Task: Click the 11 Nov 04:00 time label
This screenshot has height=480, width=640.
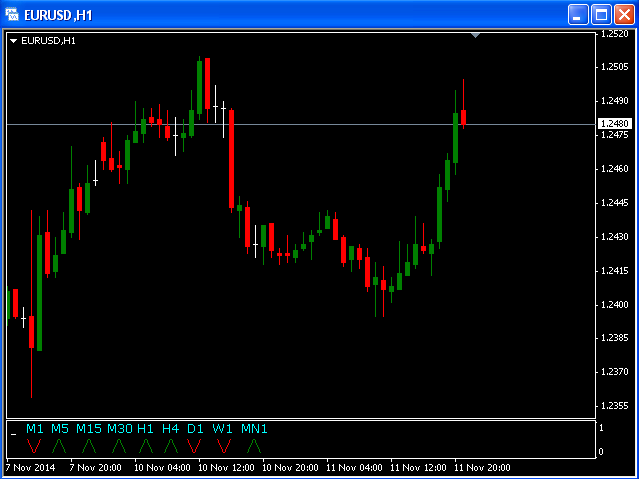Action: pyautogui.click(x=355, y=467)
